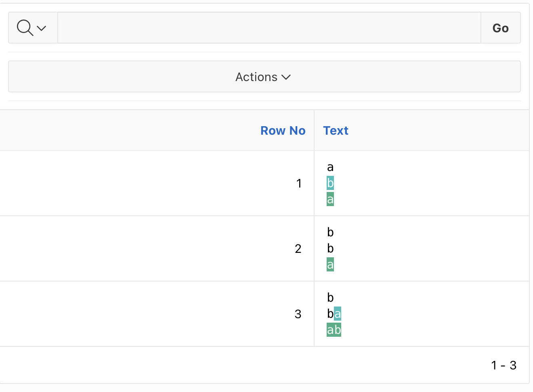This screenshot has width=533, height=392.
Task: Open the Row No column header
Action: (283, 131)
